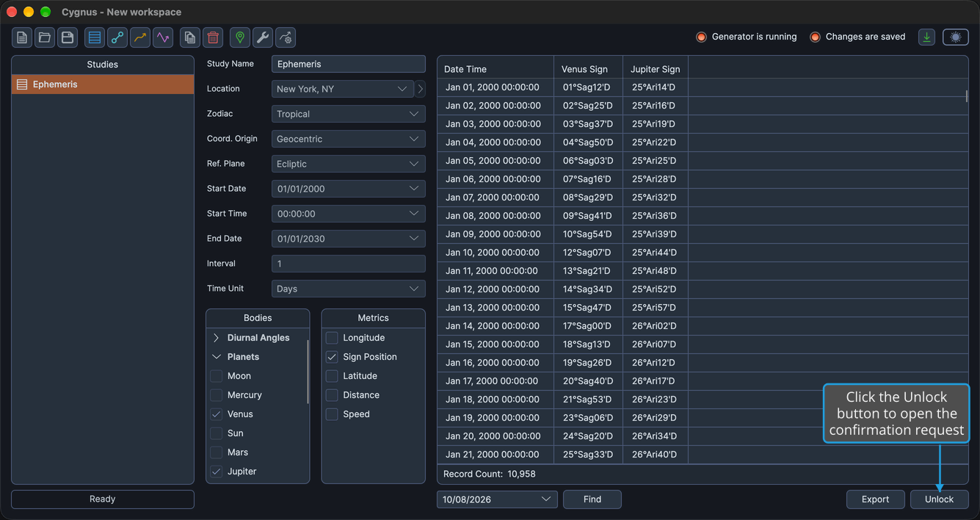Open settings with the wrench icon

[x=263, y=37]
